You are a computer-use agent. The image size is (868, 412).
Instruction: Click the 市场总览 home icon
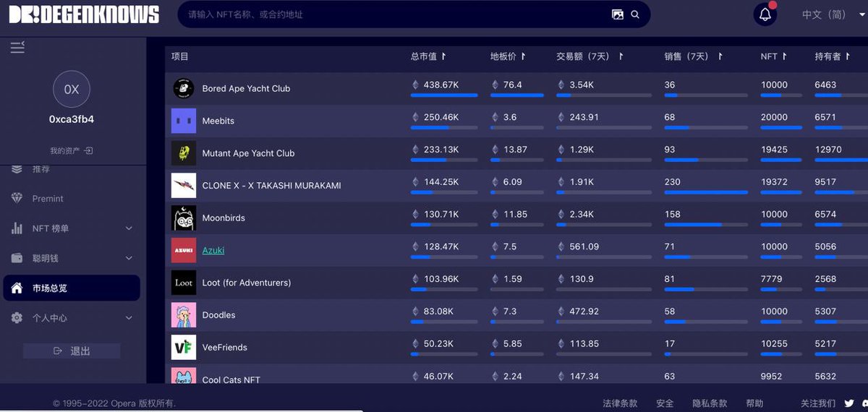click(x=17, y=288)
